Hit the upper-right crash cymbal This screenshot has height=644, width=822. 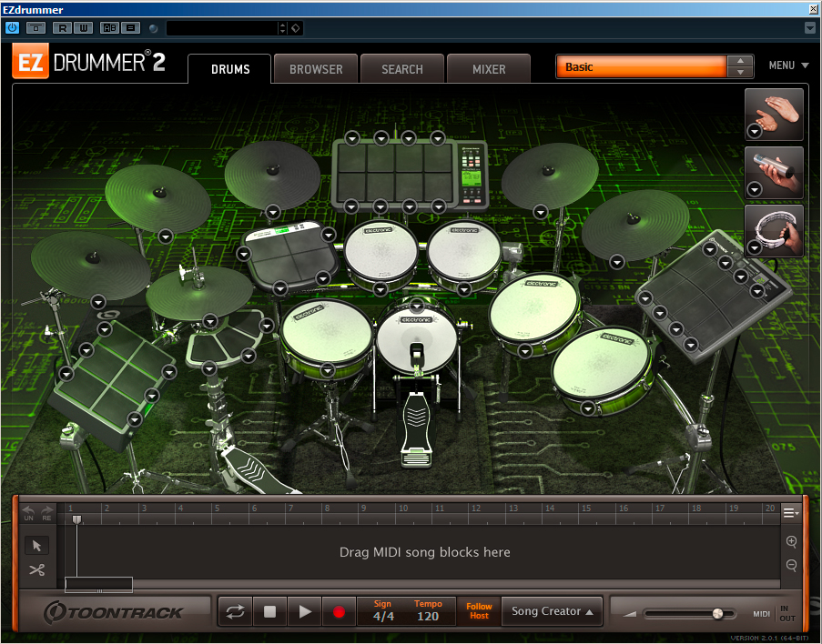(550, 176)
